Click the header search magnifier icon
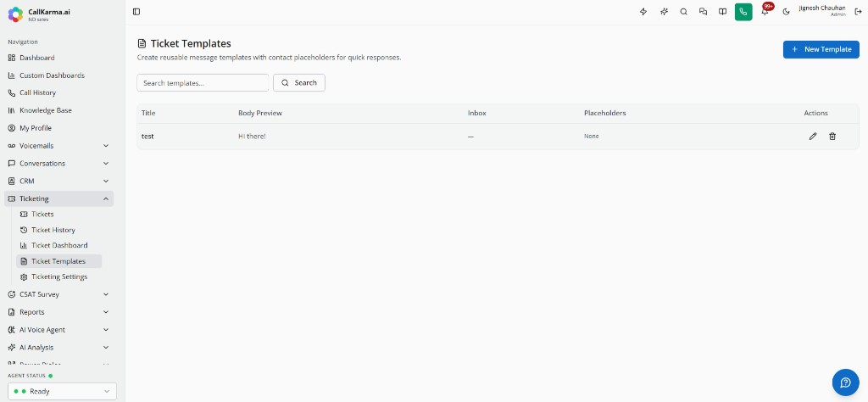 (x=684, y=12)
